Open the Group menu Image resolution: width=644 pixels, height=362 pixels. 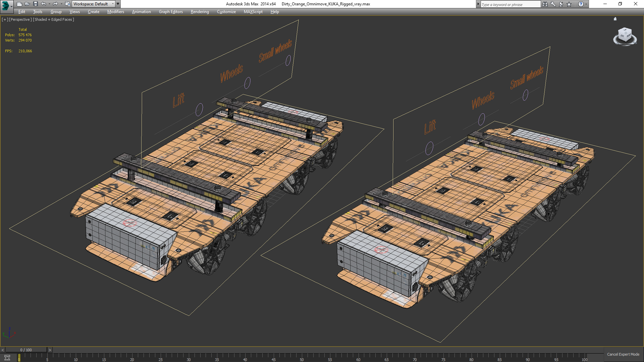coord(56,12)
